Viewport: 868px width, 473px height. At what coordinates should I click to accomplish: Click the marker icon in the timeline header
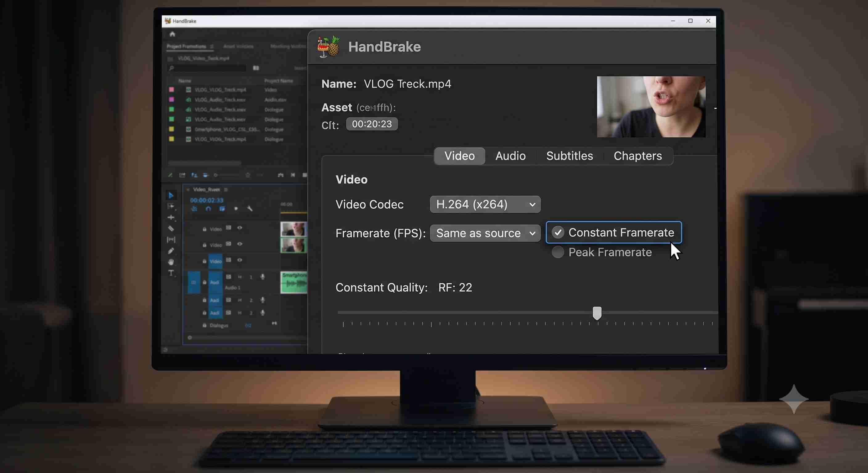236,209
